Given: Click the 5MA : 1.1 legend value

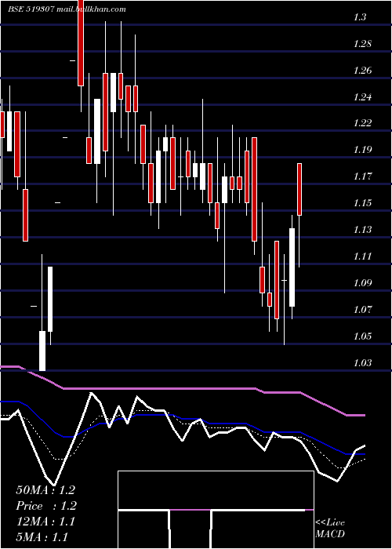Looking at the screenshot, I should (42, 537).
